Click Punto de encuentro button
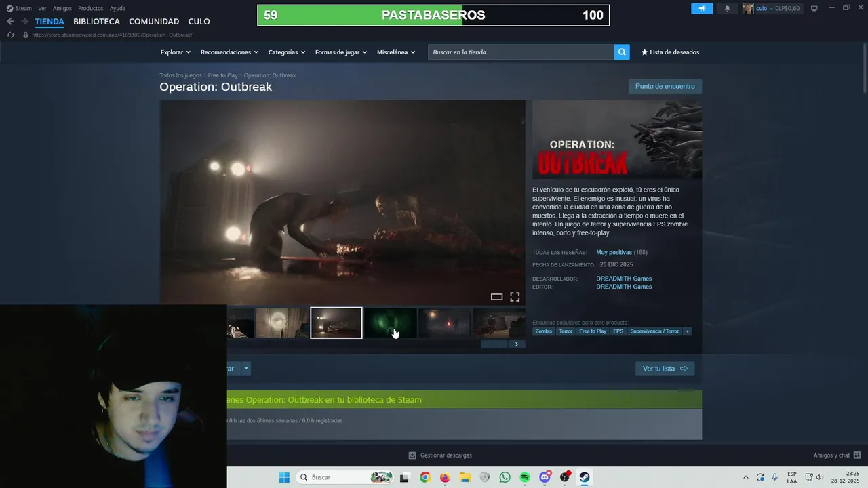868x488 pixels. pyautogui.click(x=665, y=86)
